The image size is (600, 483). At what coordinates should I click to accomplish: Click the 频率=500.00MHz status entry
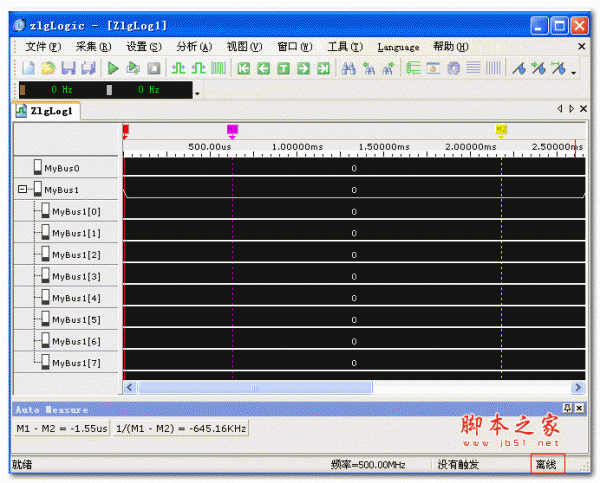[x=368, y=465]
